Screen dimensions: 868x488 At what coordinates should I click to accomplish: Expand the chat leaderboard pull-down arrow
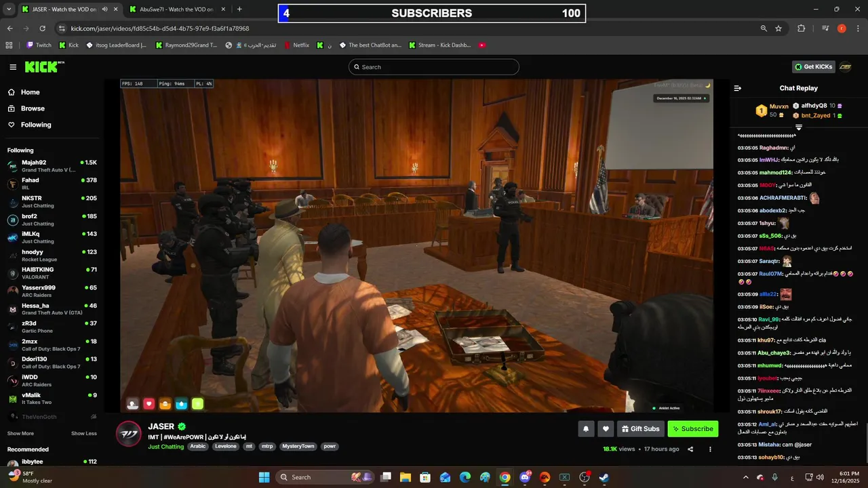pos(799,127)
